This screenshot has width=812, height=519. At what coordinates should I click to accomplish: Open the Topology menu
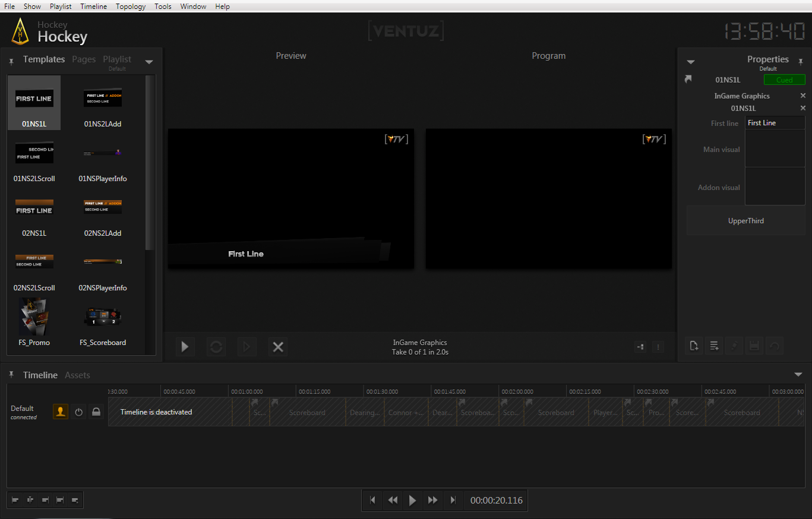[131, 7]
